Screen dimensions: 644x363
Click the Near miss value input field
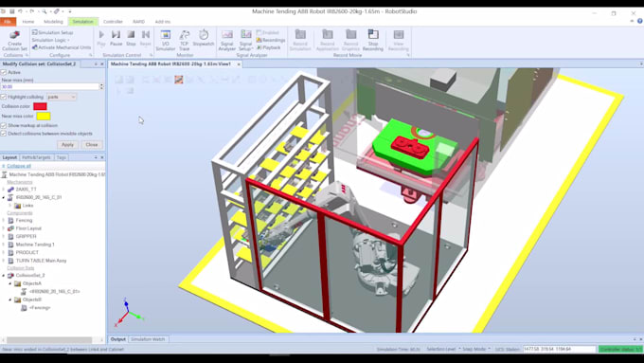pos(50,87)
